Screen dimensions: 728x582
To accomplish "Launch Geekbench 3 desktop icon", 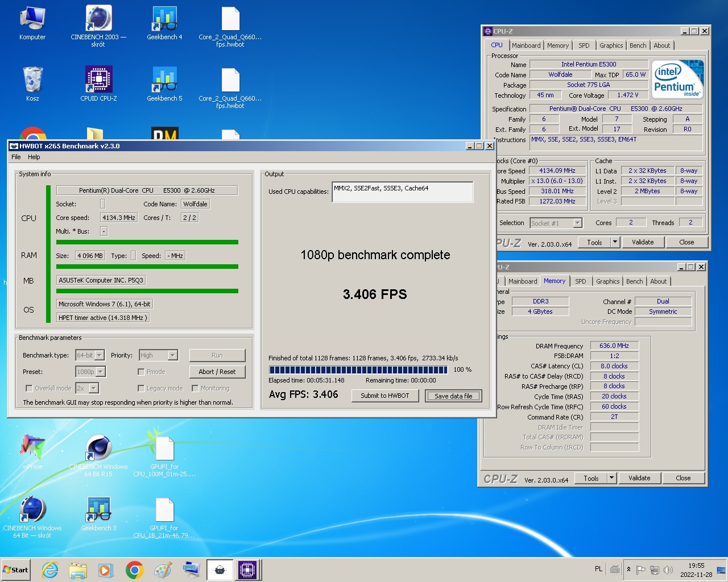I will click(98, 514).
